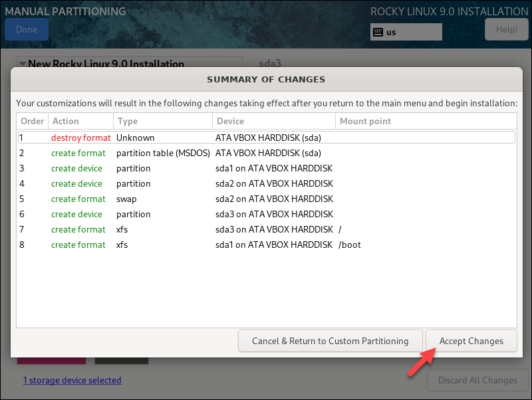The height and width of the screenshot is (400, 532).
Task: Click 'create format' action in row 2
Action: point(78,153)
